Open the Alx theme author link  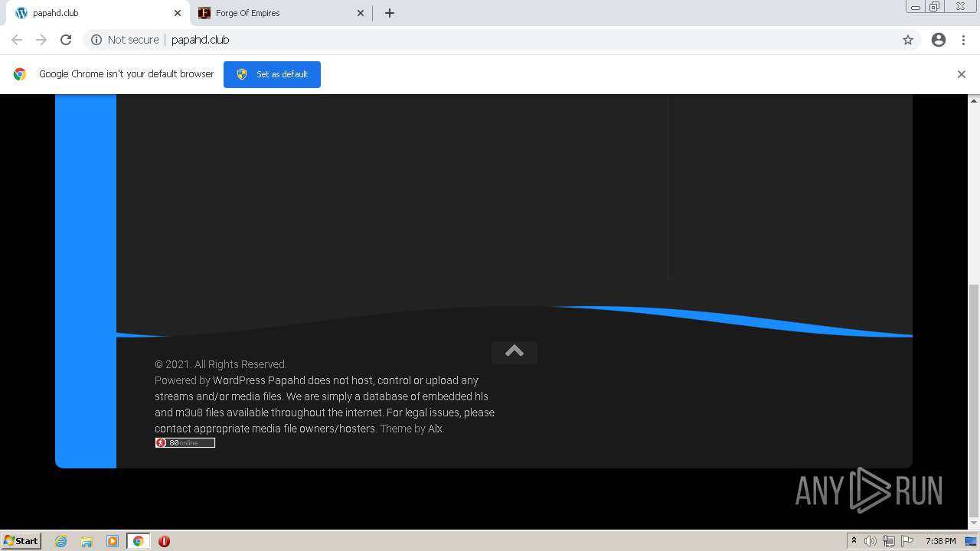(435, 429)
